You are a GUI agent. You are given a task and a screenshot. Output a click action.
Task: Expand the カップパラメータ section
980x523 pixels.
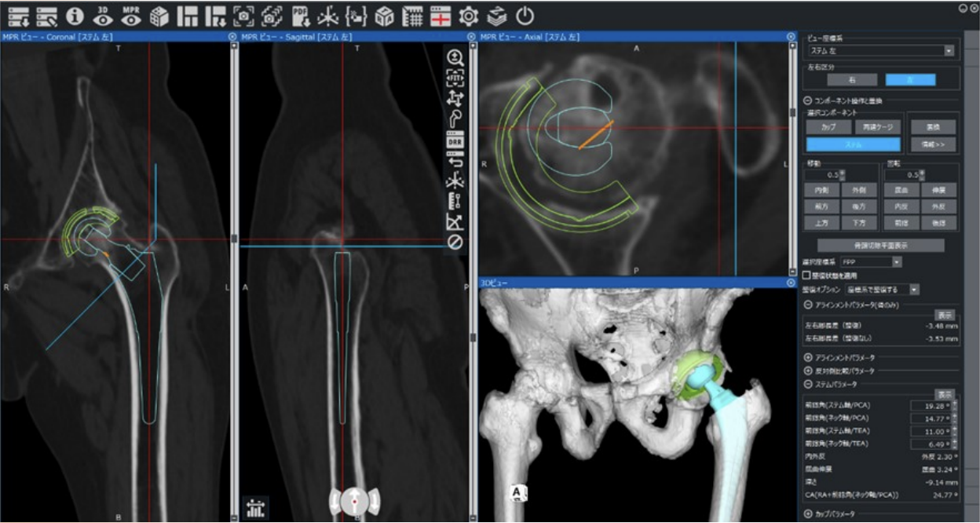click(808, 514)
